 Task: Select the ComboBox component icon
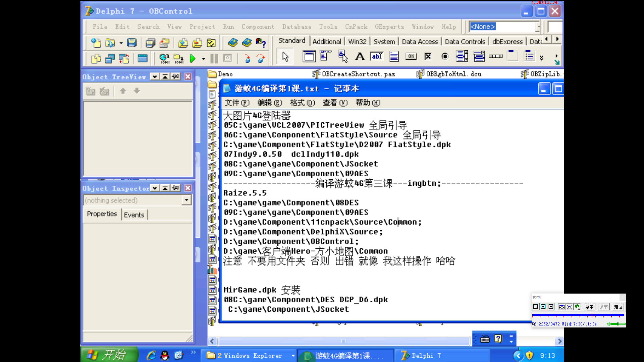click(x=479, y=56)
